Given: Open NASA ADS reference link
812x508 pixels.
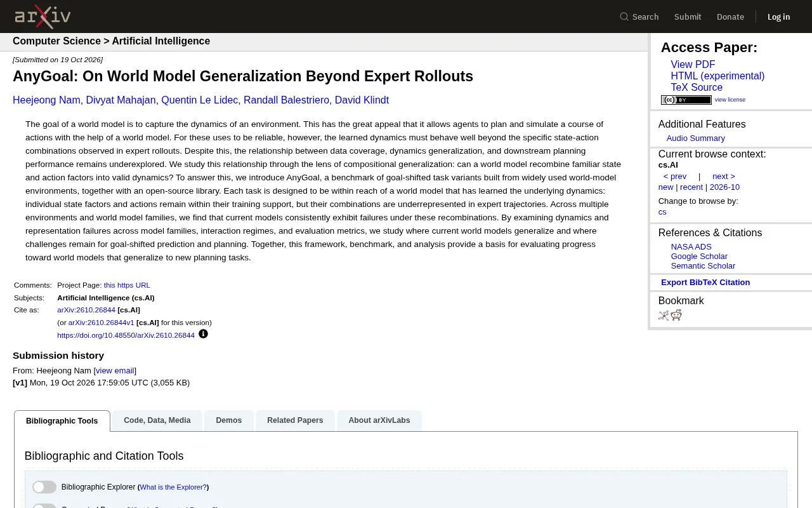Looking at the screenshot, I should pos(691,247).
